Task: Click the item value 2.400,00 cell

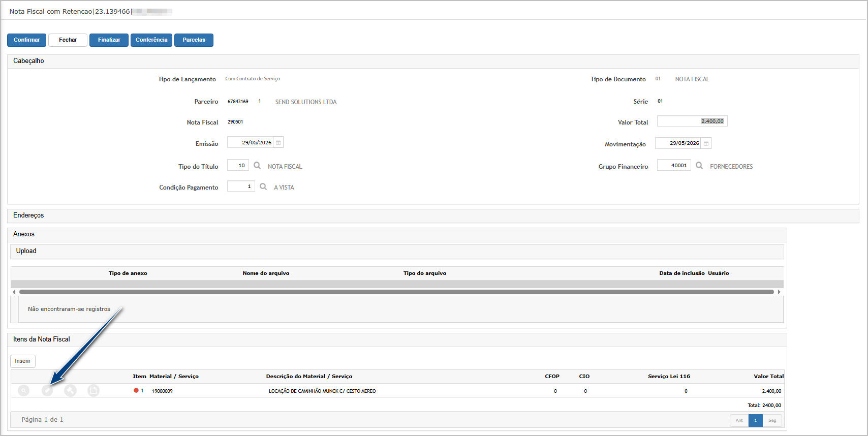Action: (x=771, y=391)
